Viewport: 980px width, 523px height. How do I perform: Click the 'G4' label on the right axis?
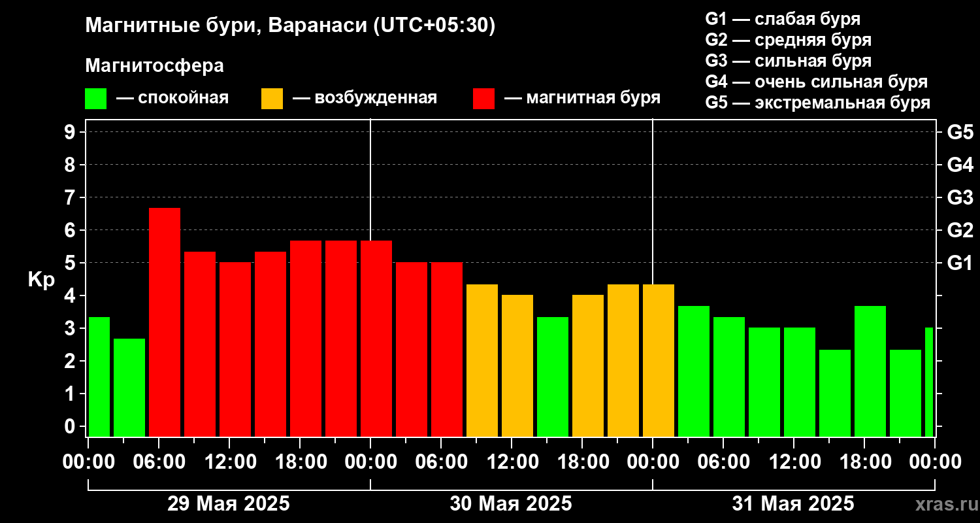tap(960, 165)
